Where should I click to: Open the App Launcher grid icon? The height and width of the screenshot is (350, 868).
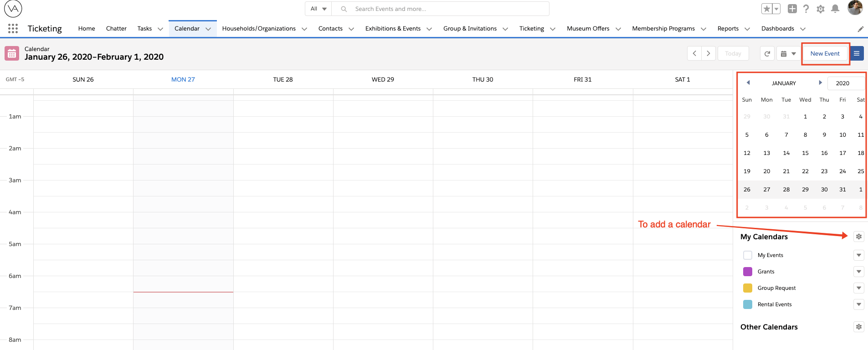[13, 29]
